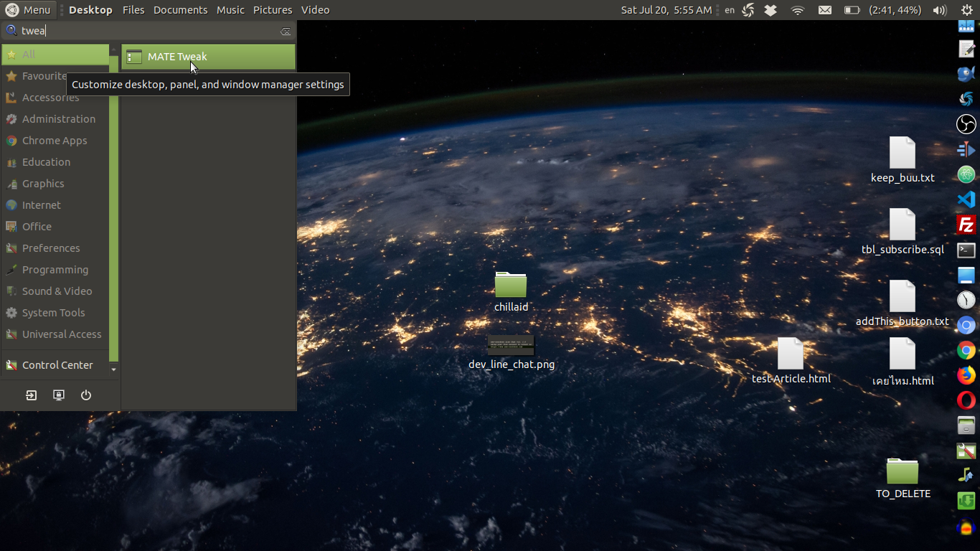Viewport: 980px width, 551px height.
Task: Launch FileZilla from the dock
Action: coord(966,225)
